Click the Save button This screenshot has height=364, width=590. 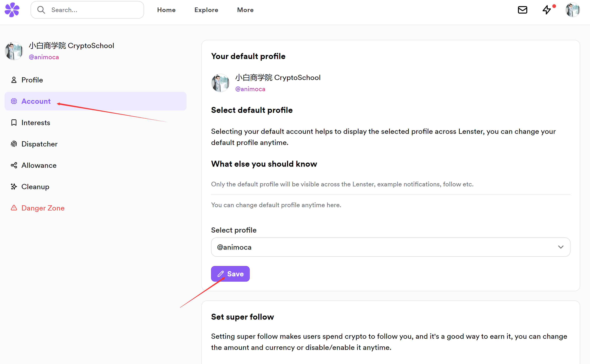[230, 274]
